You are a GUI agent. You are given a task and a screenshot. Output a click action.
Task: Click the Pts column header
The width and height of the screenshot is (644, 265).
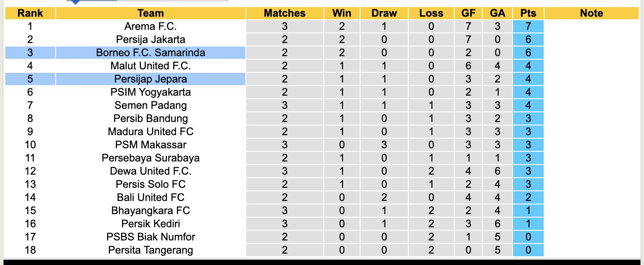(528, 13)
